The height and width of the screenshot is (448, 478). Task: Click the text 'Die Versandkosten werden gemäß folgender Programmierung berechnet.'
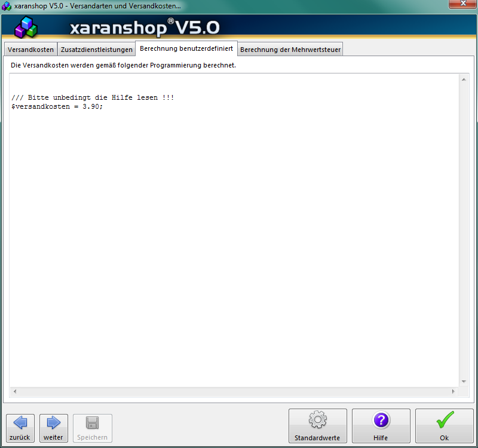[123, 65]
